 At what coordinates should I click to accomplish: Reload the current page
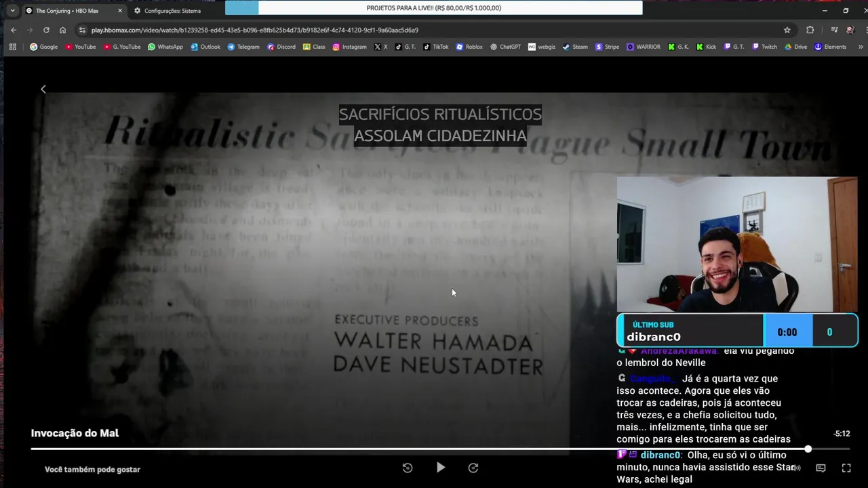click(x=46, y=30)
